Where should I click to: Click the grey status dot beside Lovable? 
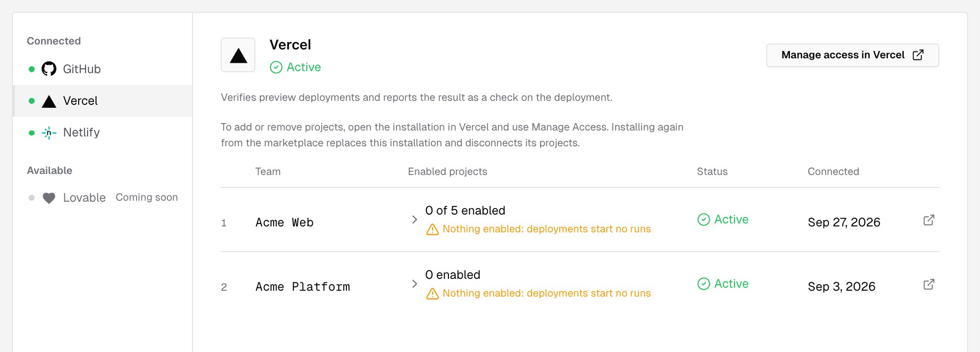click(32, 198)
